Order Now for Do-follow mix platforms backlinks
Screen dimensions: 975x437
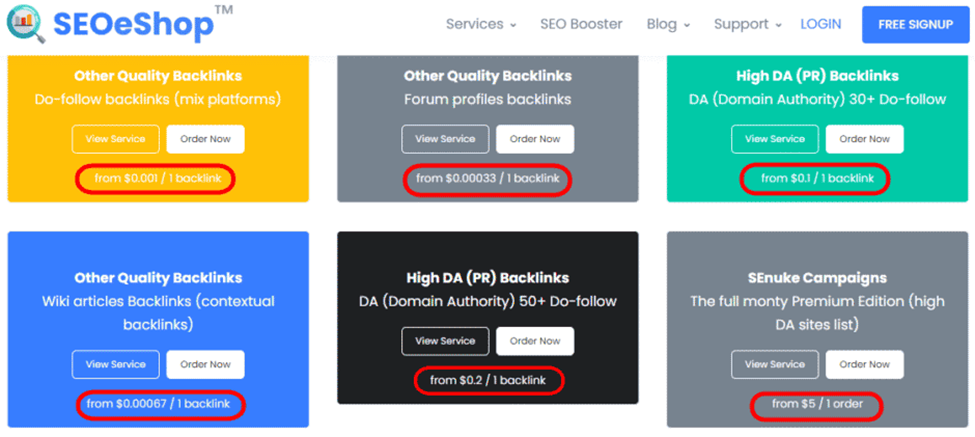[205, 139]
